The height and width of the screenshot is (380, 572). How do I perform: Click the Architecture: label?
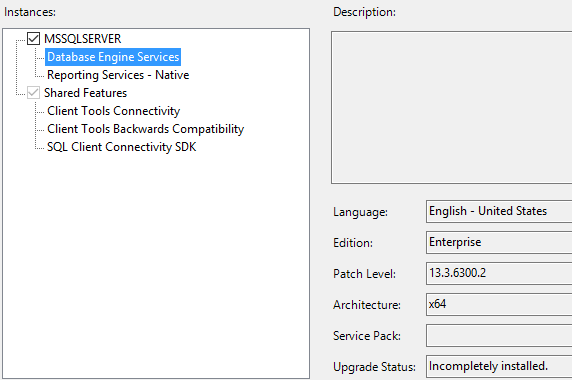pos(367,305)
